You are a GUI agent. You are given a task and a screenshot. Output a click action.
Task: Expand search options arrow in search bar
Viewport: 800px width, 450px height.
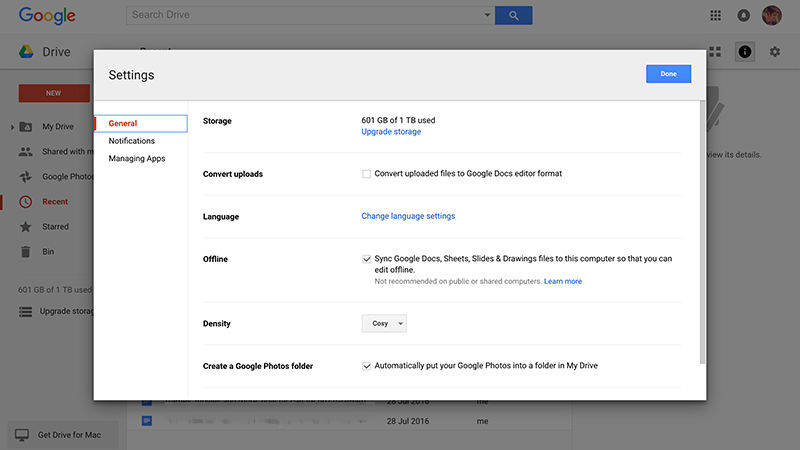click(x=487, y=15)
